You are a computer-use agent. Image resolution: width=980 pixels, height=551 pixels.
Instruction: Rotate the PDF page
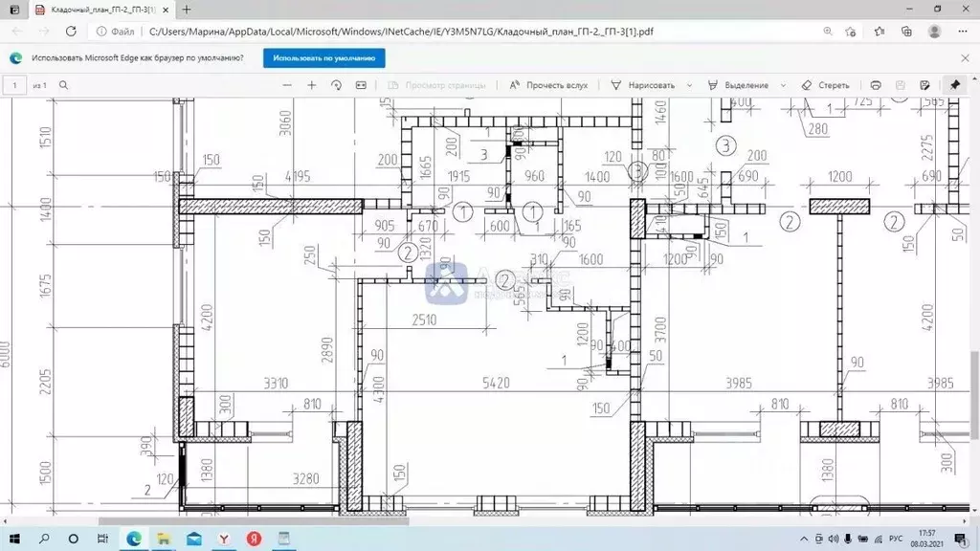click(336, 85)
